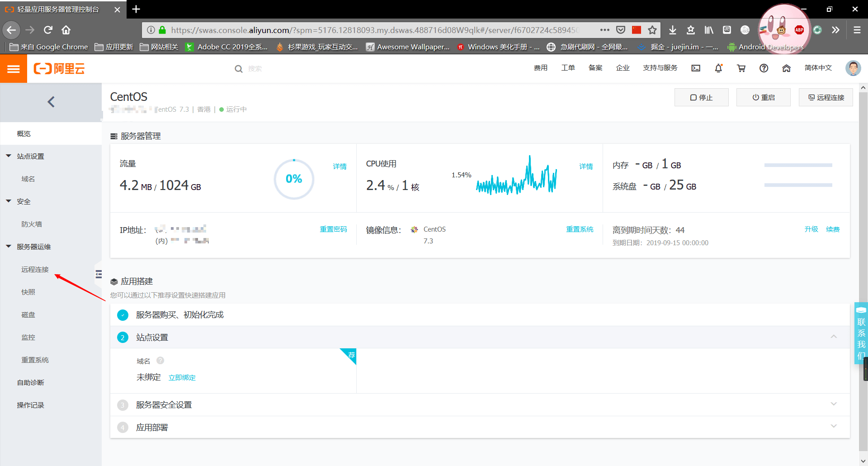Click the 停止 button
868x466 pixels.
click(x=701, y=98)
